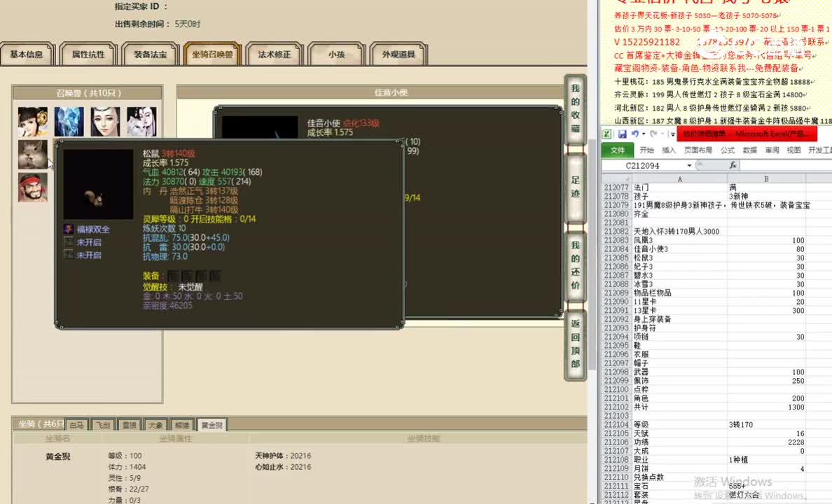The height and width of the screenshot is (504, 832).
Task: Select Excel column B header
Action: tap(766, 179)
